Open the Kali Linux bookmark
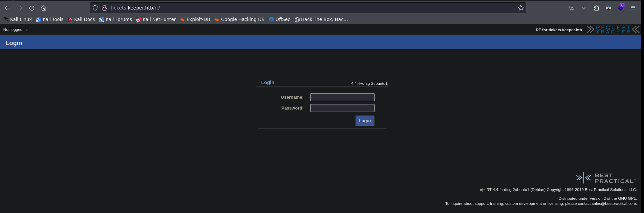Image resolution: width=644 pixels, height=213 pixels. pyautogui.click(x=18, y=20)
